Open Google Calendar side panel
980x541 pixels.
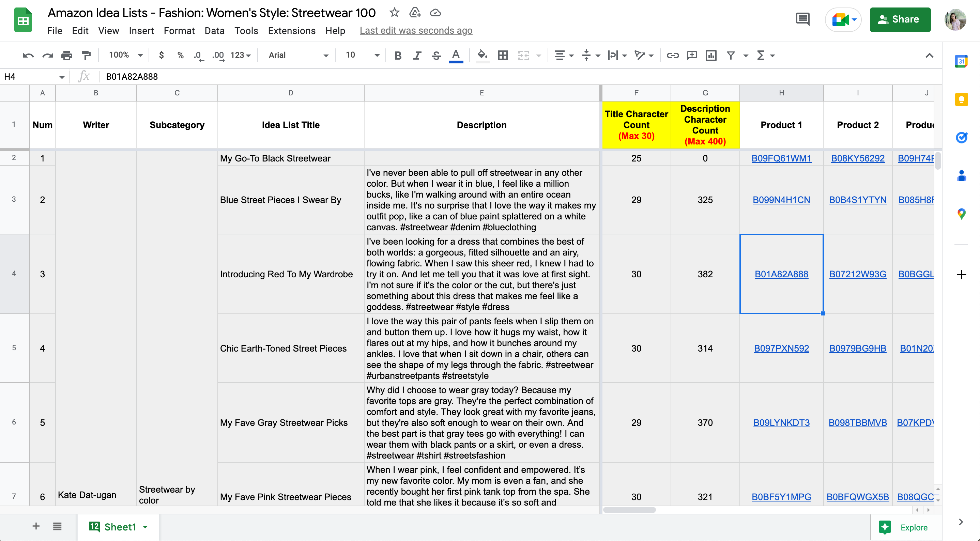click(x=961, y=61)
